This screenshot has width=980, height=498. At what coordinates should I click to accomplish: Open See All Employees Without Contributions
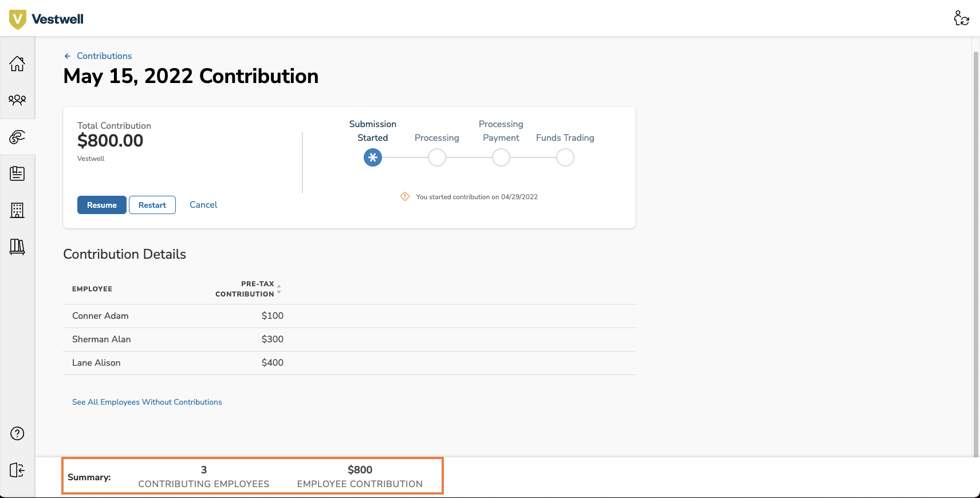click(147, 402)
